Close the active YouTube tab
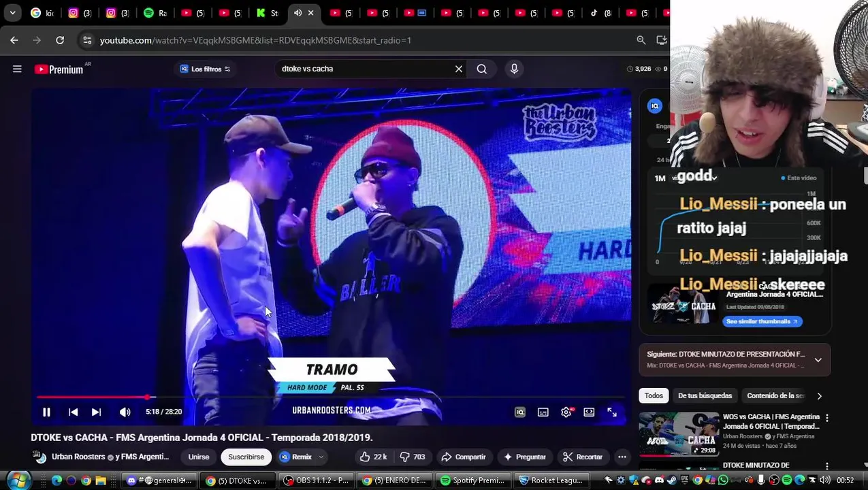Image resolution: width=868 pixels, height=490 pixels. tap(311, 13)
